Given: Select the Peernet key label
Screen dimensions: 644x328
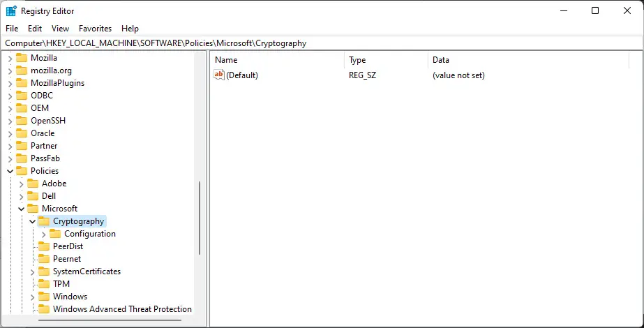Looking at the screenshot, I should pos(67,259).
